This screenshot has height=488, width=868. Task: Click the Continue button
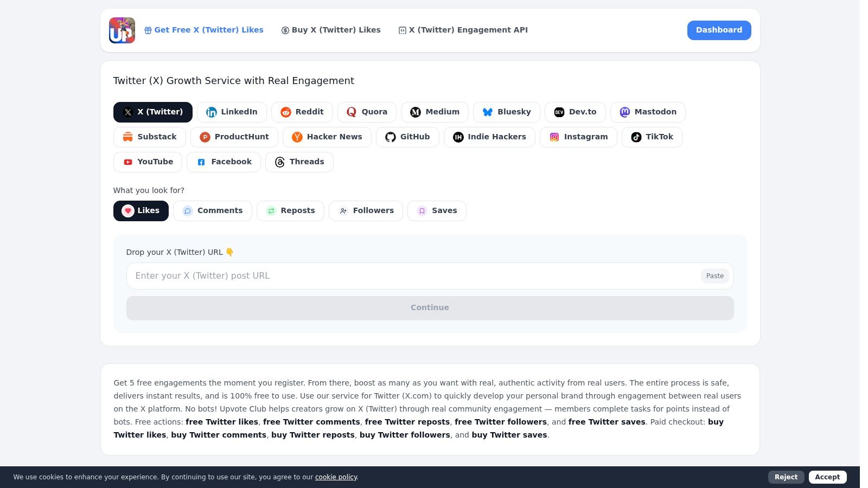[x=430, y=308]
